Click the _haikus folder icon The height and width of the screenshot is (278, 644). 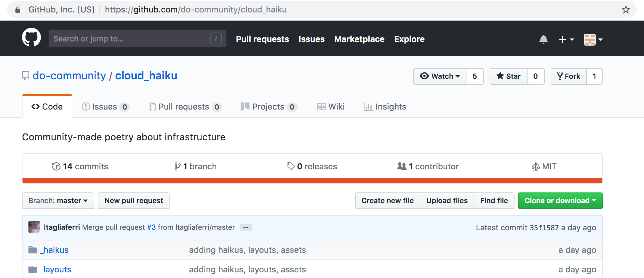[x=33, y=250]
